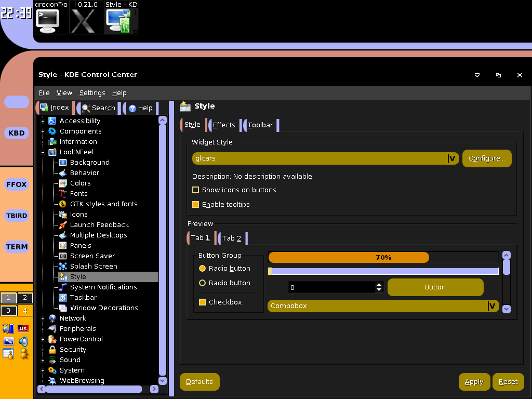Open the File menu

(44, 93)
